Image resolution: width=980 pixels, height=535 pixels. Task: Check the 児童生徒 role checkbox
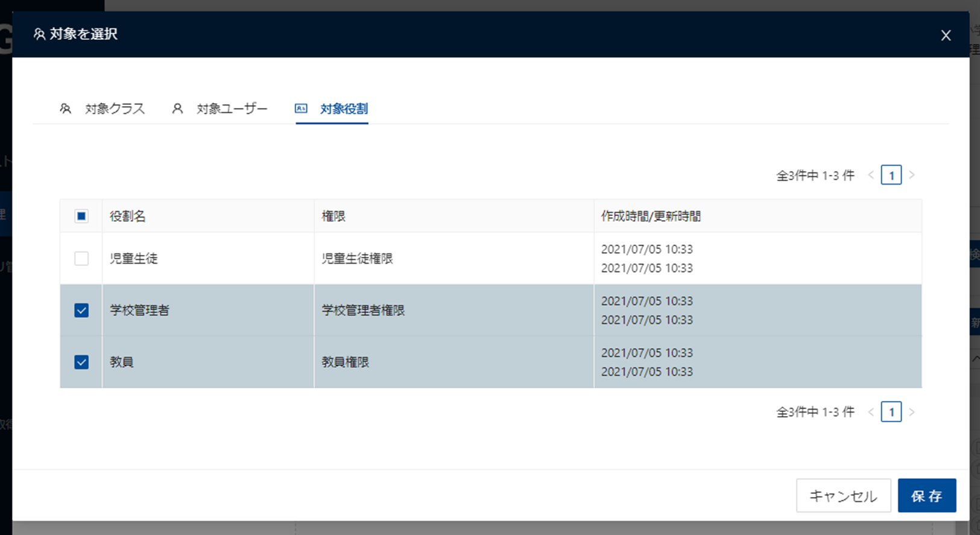81,259
